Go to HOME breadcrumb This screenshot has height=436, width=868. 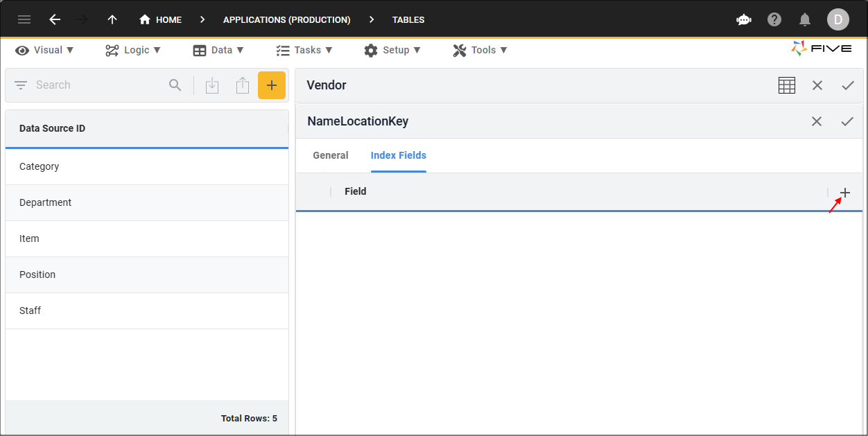pyautogui.click(x=160, y=19)
